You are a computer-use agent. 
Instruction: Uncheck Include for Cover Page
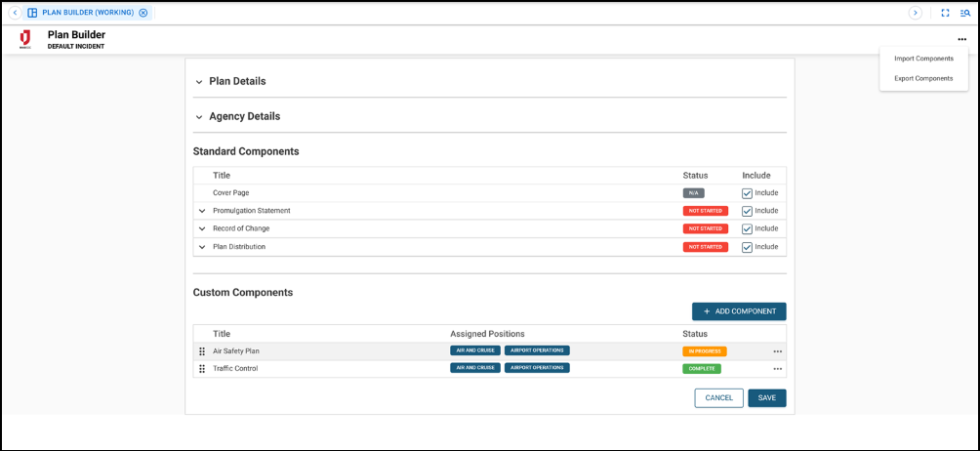pos(747,193)
